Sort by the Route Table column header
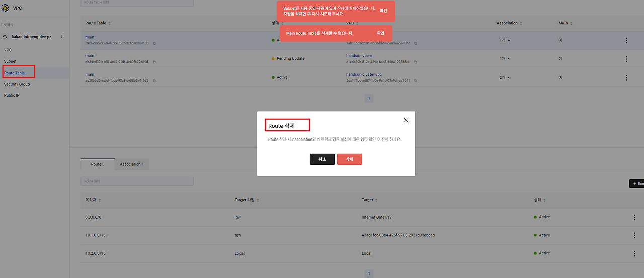The height and width of the screenshot is (278, 644). [x=98, y=23]
